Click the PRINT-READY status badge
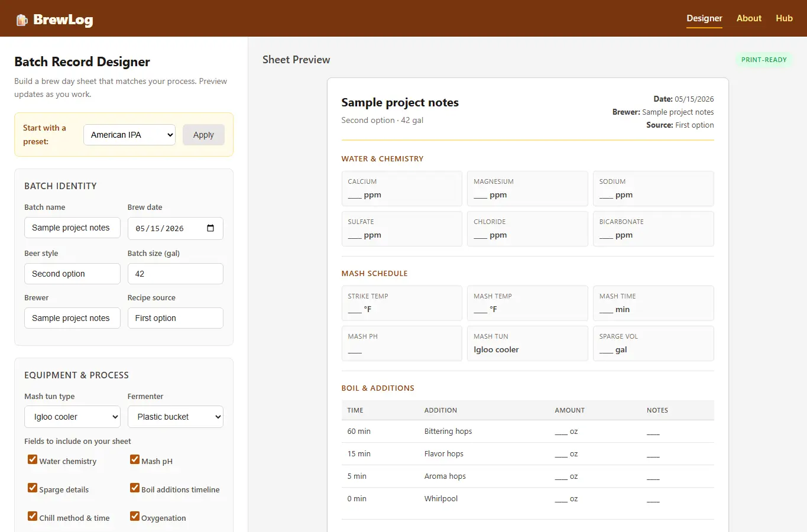 [764, 60]
